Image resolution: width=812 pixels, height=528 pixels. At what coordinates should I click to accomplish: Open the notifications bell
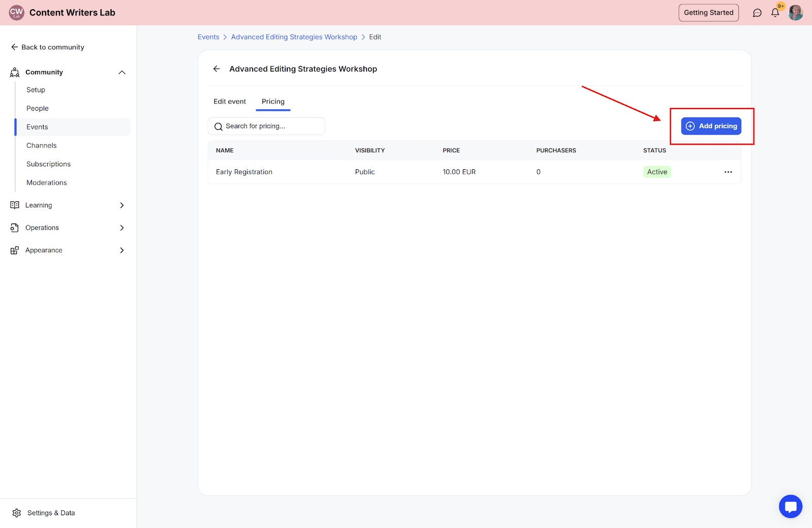tap(775, 13)
